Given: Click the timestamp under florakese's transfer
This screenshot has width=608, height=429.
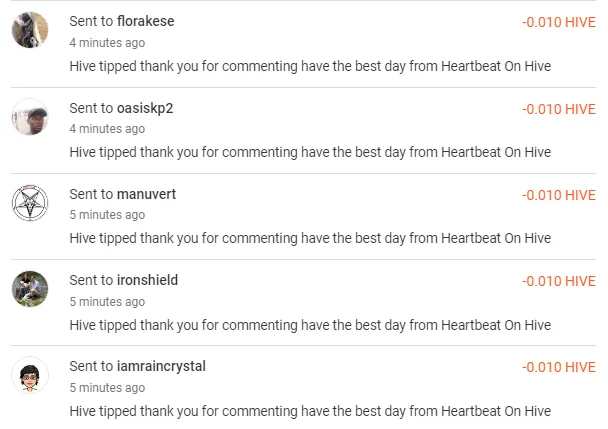Looking at the screenshot, I should 107,43.
